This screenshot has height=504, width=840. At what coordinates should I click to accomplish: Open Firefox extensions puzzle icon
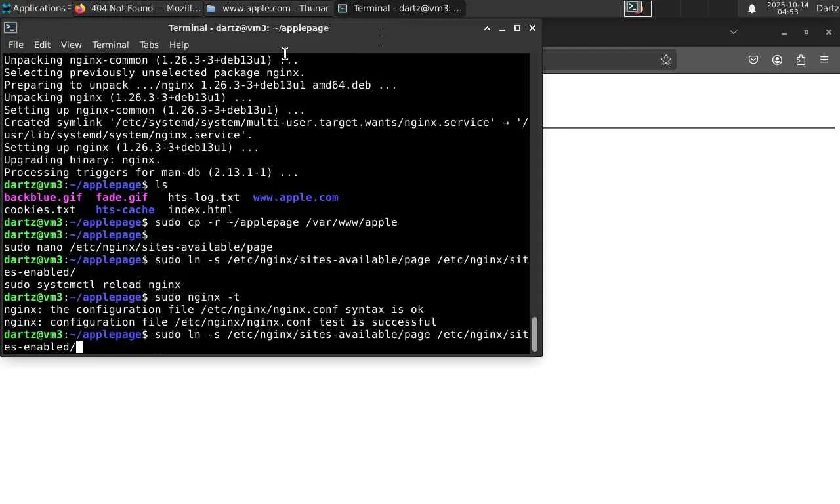point(801,60)
